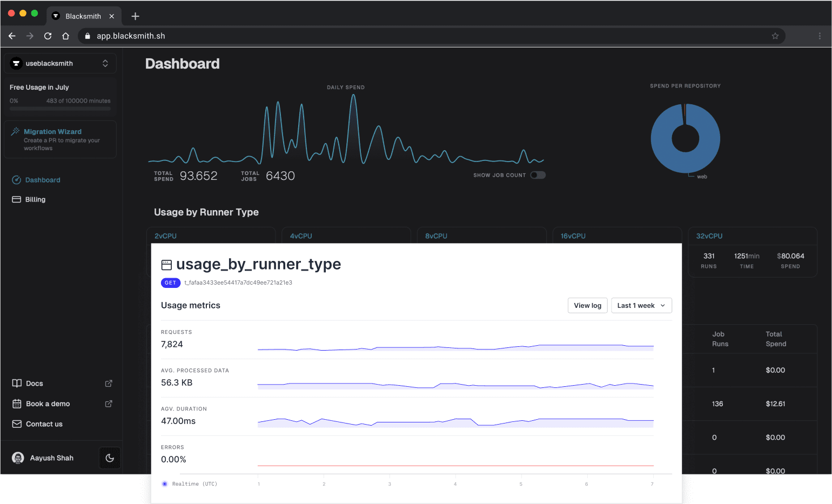Click the View log button
This screenshot has width=832, height=504.
pyautogui.click(x=587, y=305)
